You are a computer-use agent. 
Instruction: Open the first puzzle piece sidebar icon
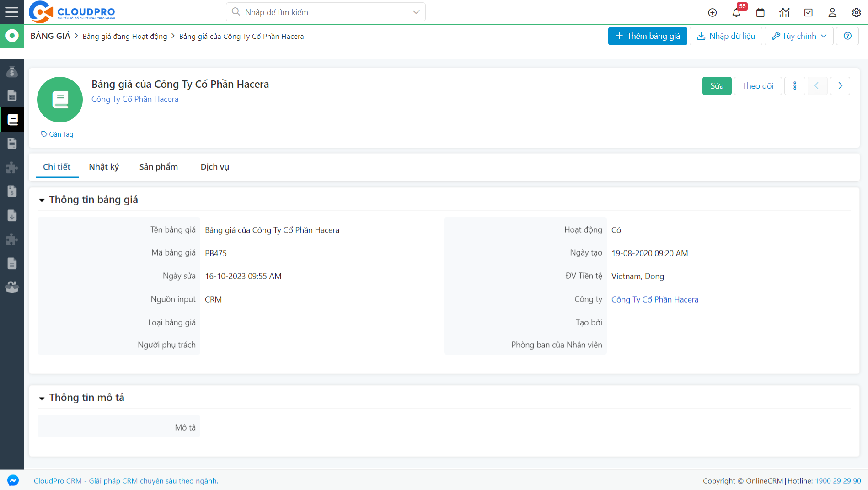(x=12, y=167)
